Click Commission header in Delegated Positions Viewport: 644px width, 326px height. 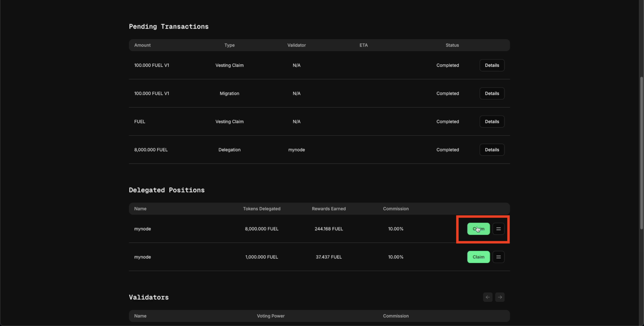point(395,209)
